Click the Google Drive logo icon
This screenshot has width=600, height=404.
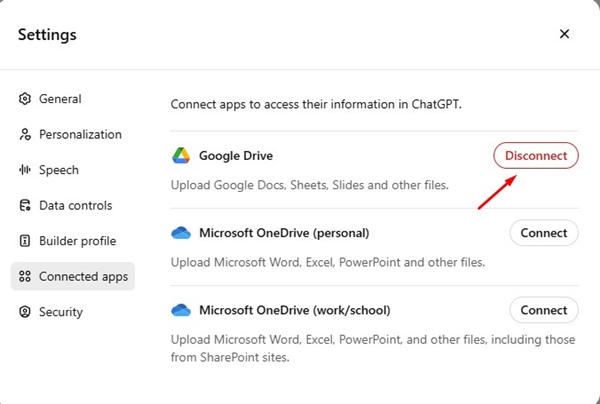(x=181, y=156)
